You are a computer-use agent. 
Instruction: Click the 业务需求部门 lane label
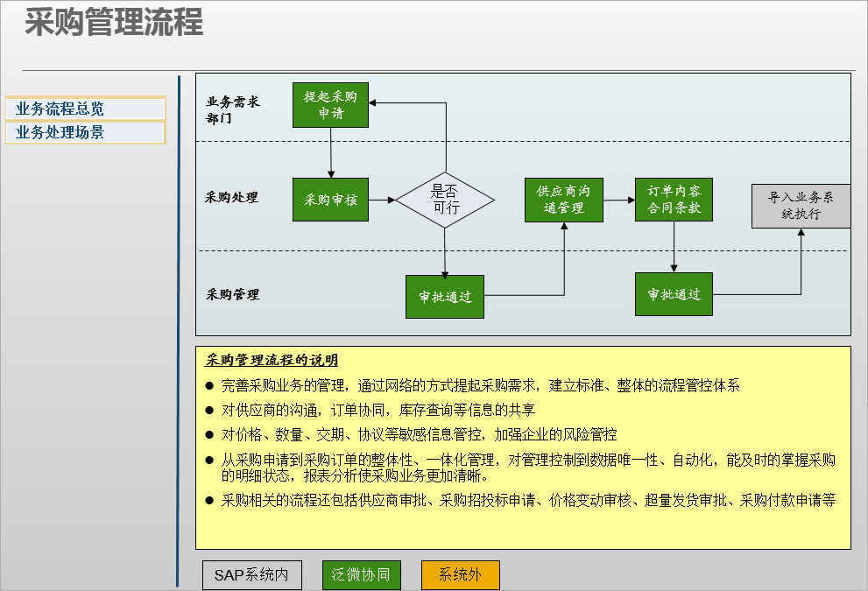(x=232, y=109)
